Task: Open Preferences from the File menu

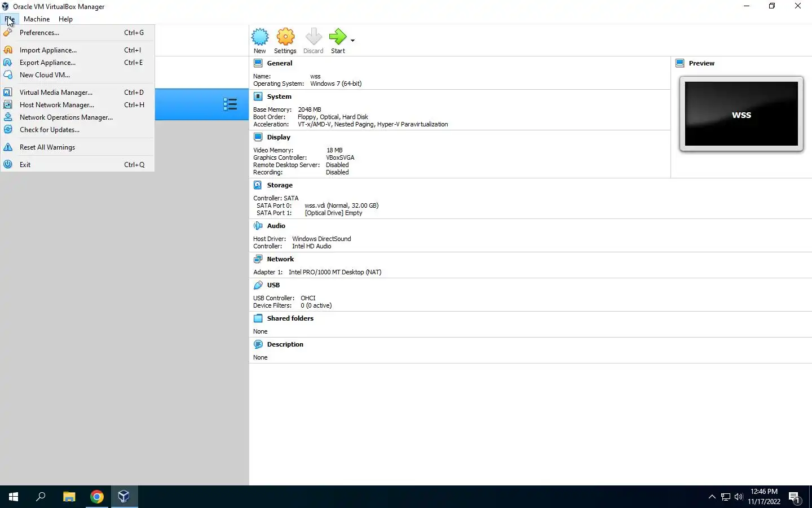Action: tap(78, 33)
